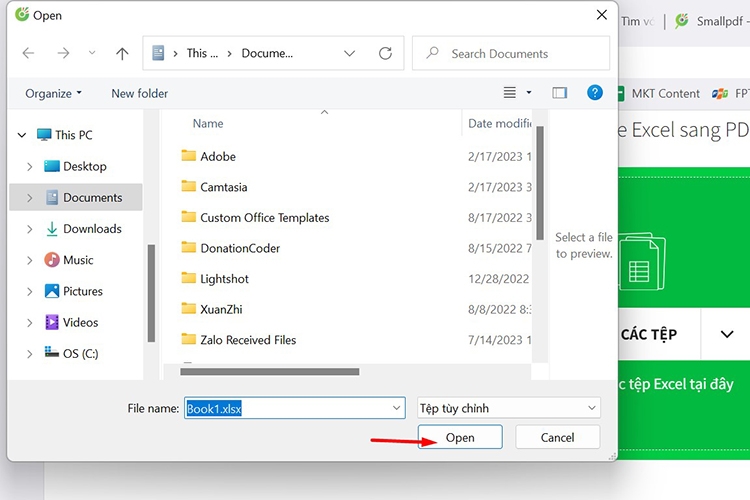Click the navigation pane scrollbar
Screen dimensions: 750x500
click(x=151, y=293)
